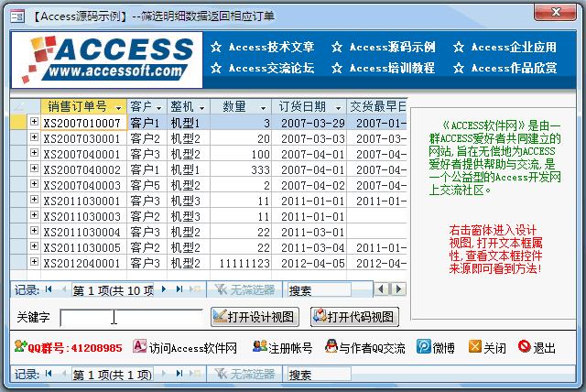The image size is (586, 392).
Task: Click the form icon in title bar
Action: tap(17, 16)
